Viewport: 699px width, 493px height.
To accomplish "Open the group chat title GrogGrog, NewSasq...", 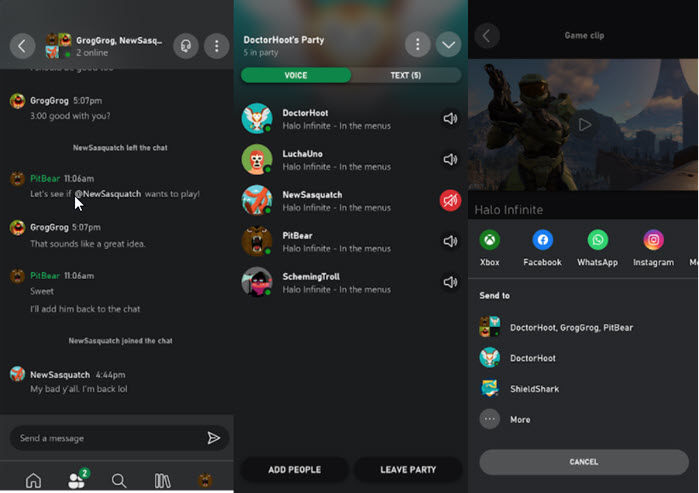I will click(x=119, y=40).
